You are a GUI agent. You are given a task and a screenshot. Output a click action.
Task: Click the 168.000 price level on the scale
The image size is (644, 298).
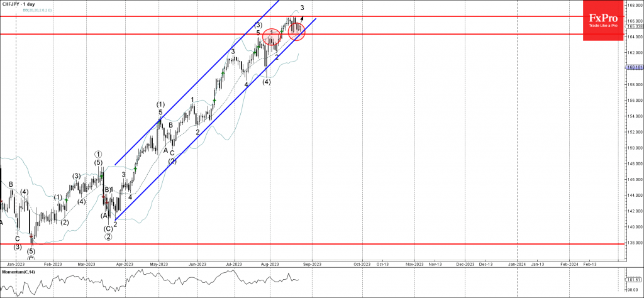[x=633, y=5]
